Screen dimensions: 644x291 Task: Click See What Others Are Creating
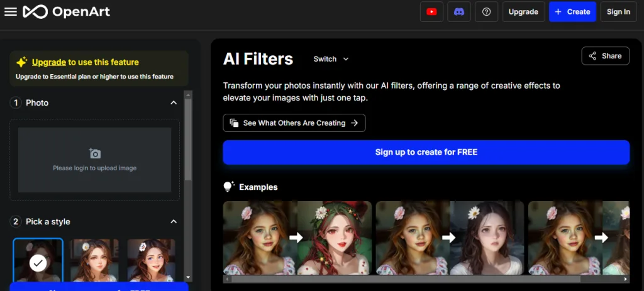[x=294, y=123]
